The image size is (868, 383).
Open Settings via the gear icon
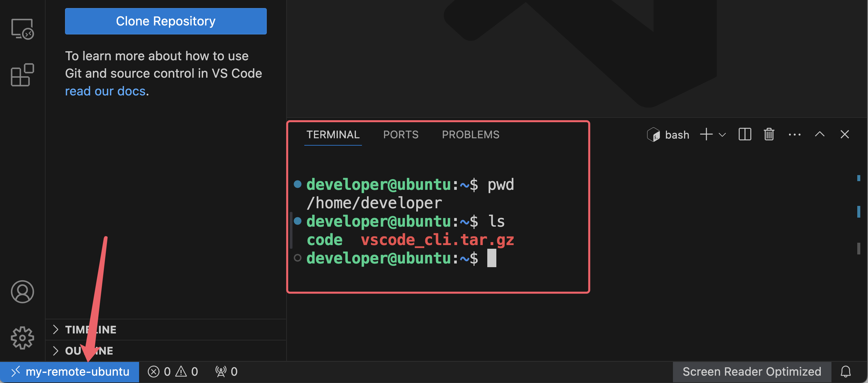tap(22, 338)
